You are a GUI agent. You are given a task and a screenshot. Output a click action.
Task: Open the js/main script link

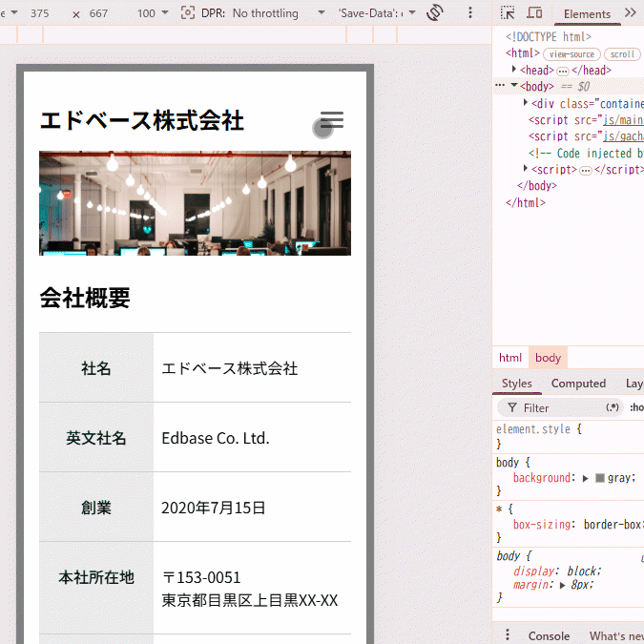pos(623,120)
